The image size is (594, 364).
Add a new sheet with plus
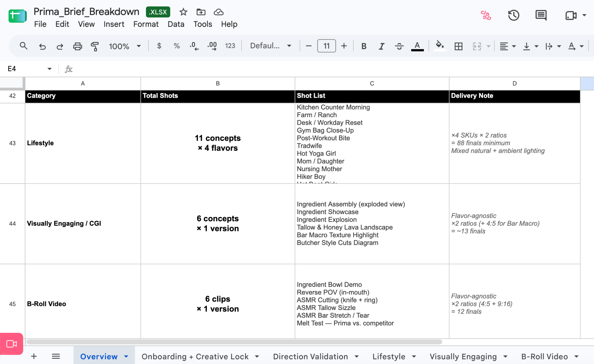coord(34,356)
